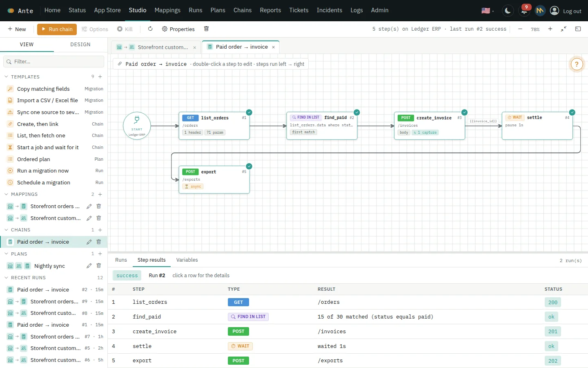The width and height of the screenshot is (588, 368).
Task: Edit the Nightly sync plan with pencil icon
Action: 89,266
